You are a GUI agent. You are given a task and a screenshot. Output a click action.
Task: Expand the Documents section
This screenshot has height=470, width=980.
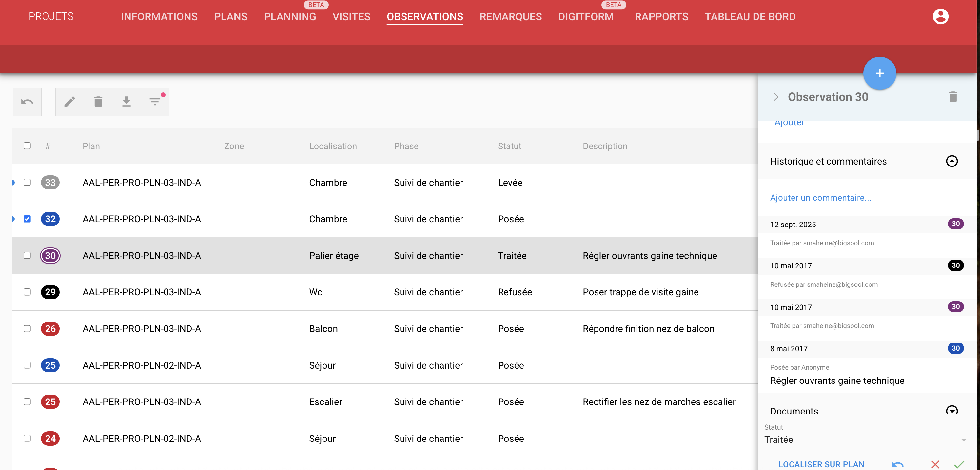pyautogui.click(x=951, y=410)
